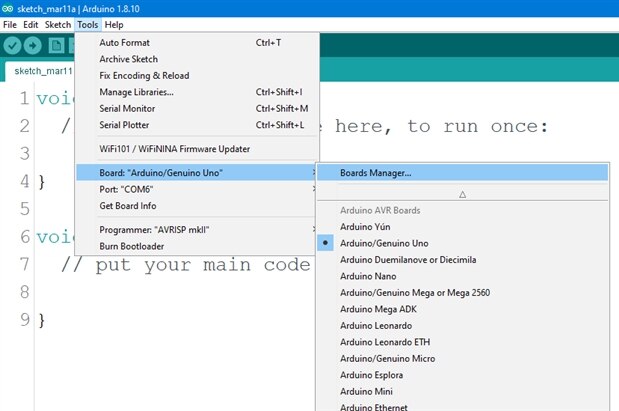Click the New sketch document icon
This screenshot has width=619, height=411.
coord(56,45)
